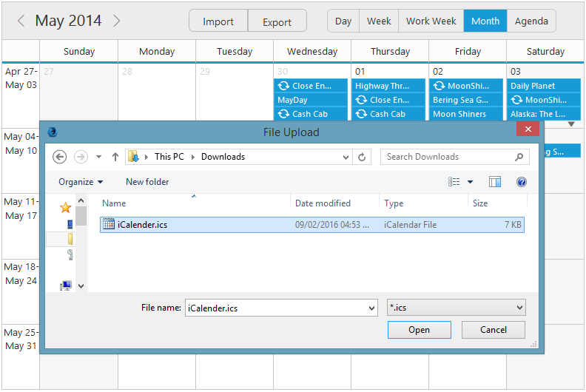Switch to the Agenda view tab
Image resolution: width=586 pixels, height=392 pixels.
tap(531, 21)
